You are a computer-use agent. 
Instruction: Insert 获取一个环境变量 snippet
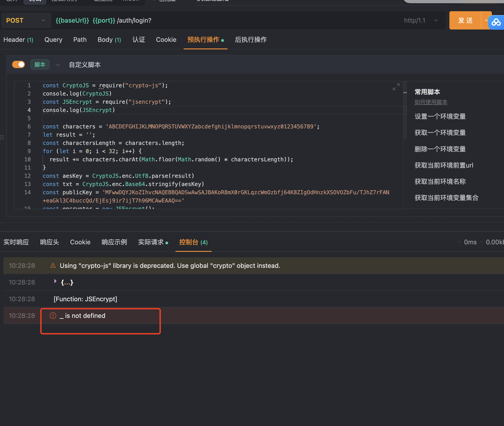(x=440, y=133)
